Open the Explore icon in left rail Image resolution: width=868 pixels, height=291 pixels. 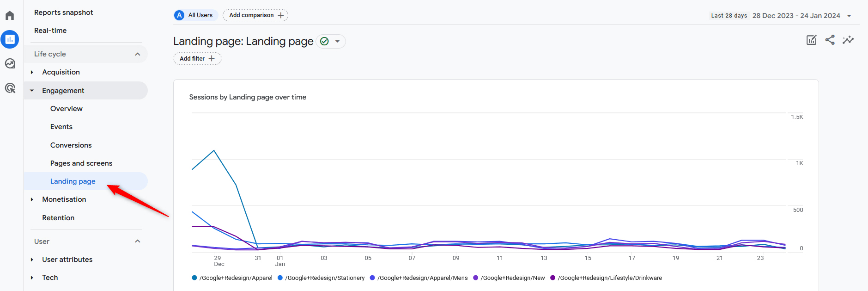[10, 63]
